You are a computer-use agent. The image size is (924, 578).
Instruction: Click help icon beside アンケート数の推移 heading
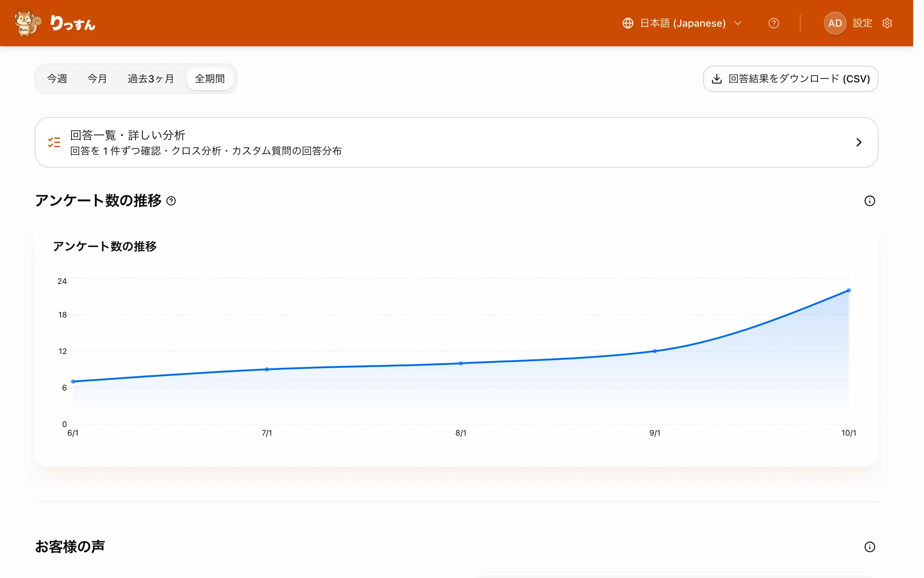tap(171, 201)
